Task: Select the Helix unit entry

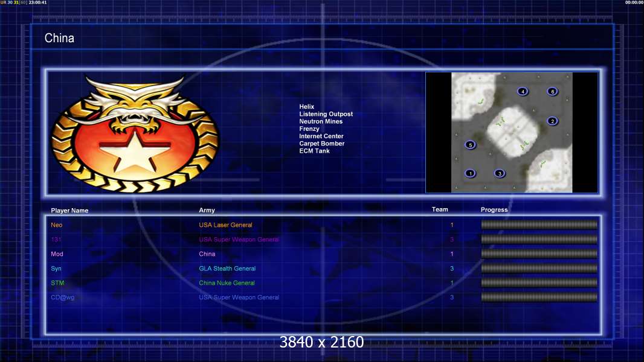Action: (306, 107)
